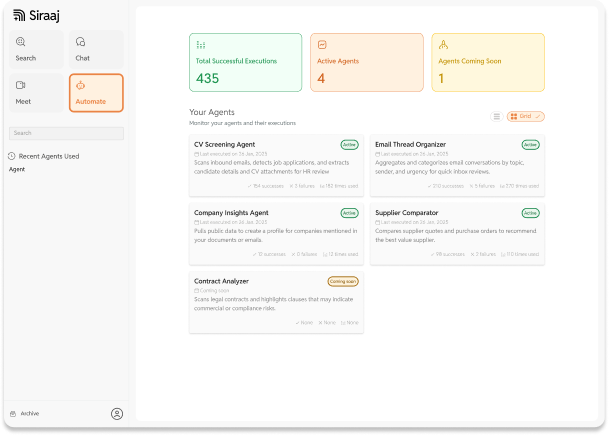Open the Supplier Comparator card title
The image size is (609, 436).
[x=406, y=213]
